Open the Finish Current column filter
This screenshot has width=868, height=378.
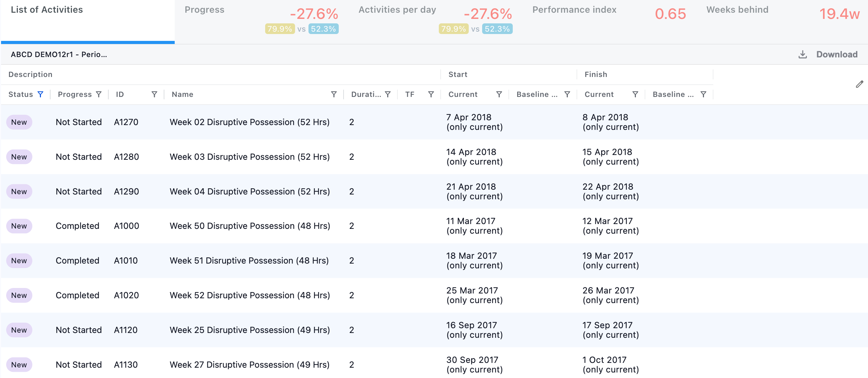[x=635, y=94]
